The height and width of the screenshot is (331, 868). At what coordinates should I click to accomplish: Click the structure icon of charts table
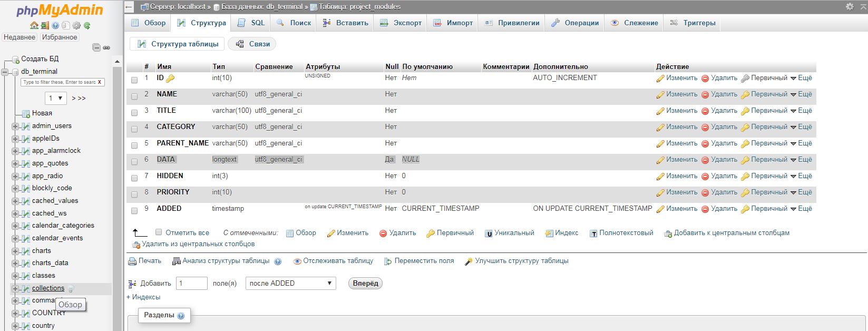coord(25,251)
